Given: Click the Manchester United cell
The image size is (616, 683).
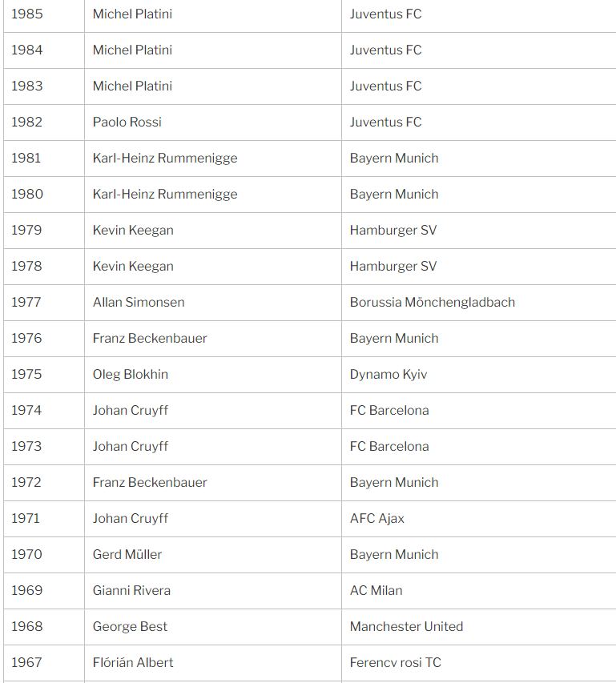Looking at the screenshot, I should tap(406, 627).
